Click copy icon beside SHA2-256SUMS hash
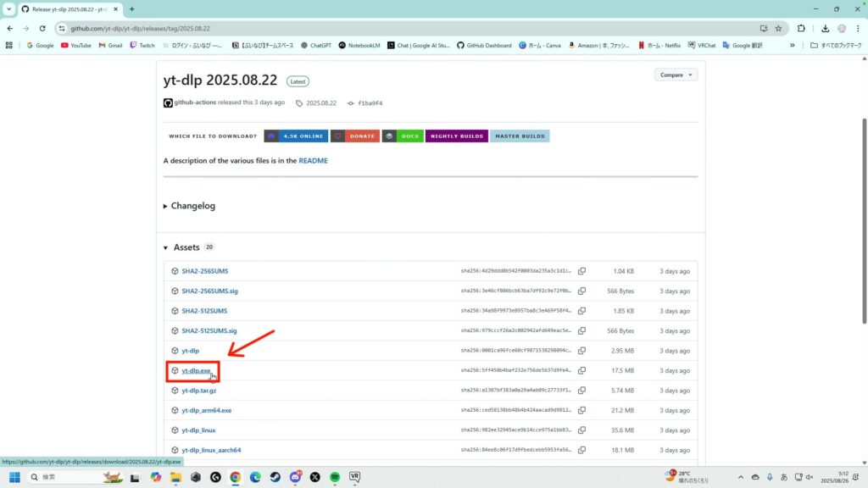Screen dimensions: 868x488 581,271
